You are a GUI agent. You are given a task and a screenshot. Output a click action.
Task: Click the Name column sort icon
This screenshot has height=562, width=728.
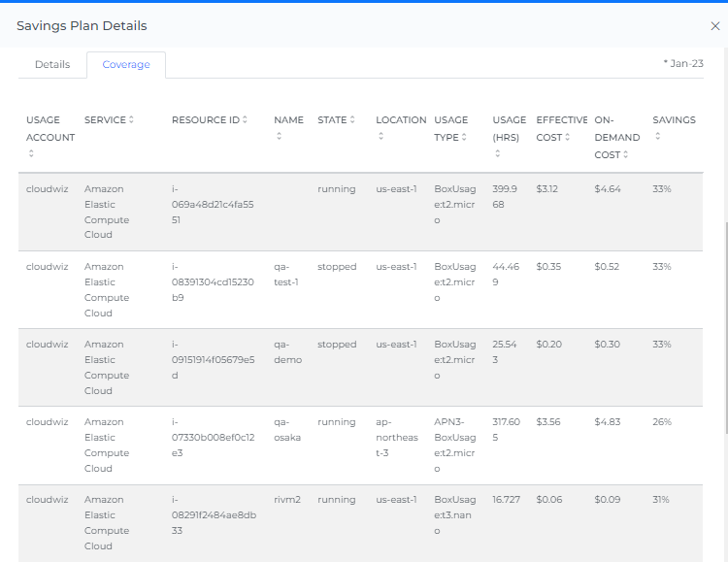pyautogui.click(x=279, y=137)
